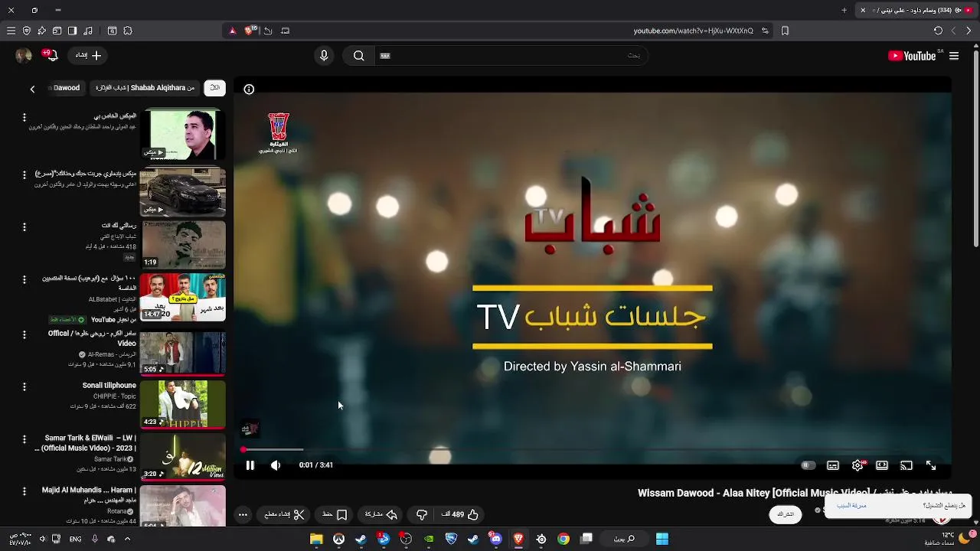Toggle subtitles with the captions button
The image size is (980, 551).
833,465
